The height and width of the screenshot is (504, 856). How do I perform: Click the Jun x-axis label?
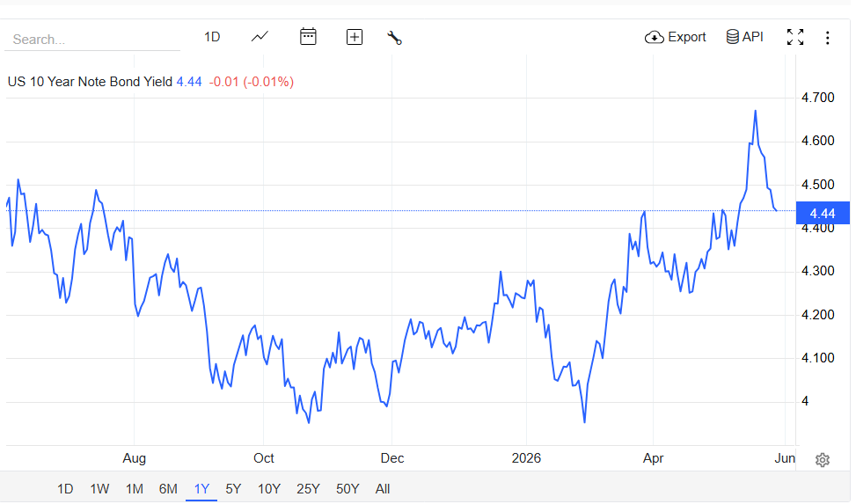pos(785,458)
